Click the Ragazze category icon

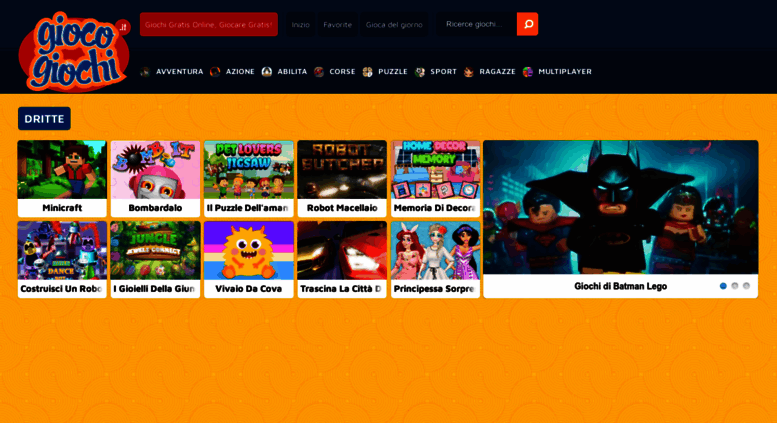click(x=468, y=72)
